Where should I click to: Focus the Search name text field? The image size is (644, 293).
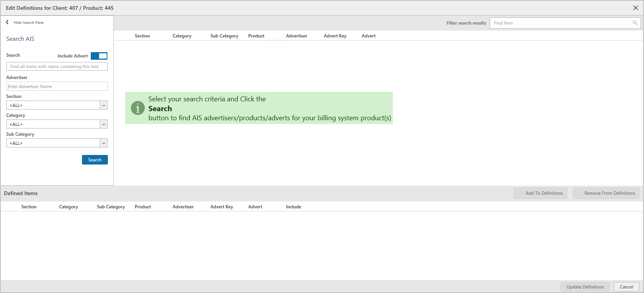(x=57, y=67)
